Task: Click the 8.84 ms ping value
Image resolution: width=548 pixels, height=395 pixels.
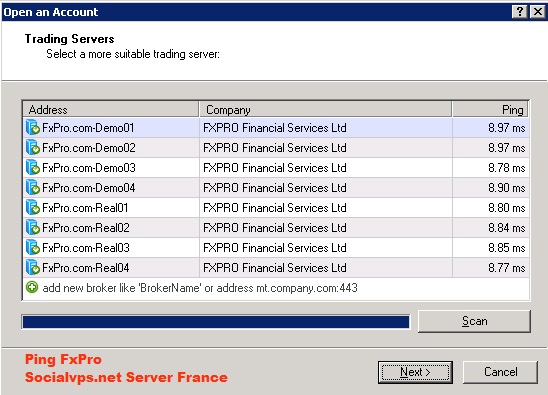Action: [507, 228]
